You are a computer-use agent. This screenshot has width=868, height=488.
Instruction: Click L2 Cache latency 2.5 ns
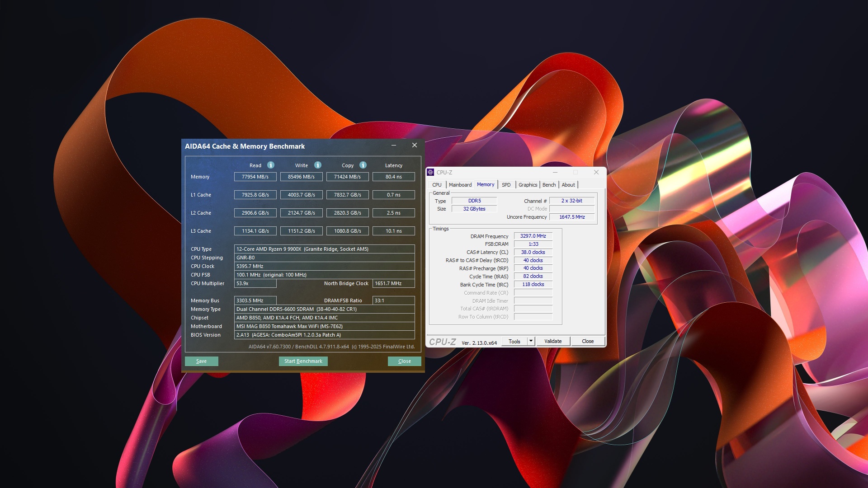coord(394,213)
